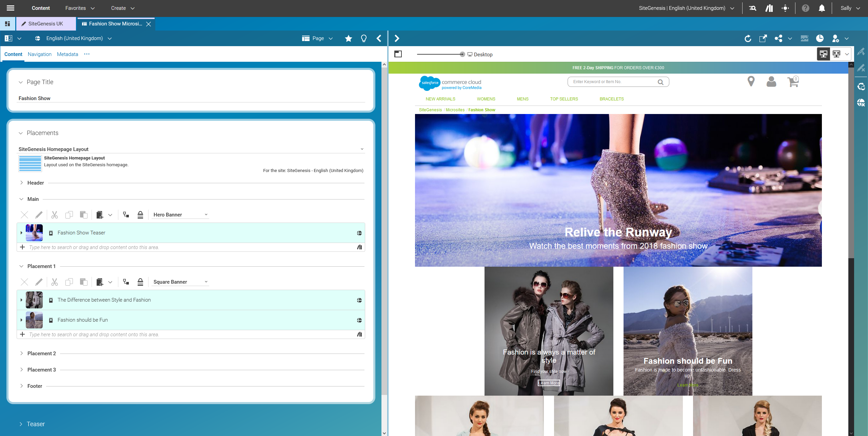Open preview in a new browser tab
The width and height of the screenshot is (868, 436).
pos(763,38)
